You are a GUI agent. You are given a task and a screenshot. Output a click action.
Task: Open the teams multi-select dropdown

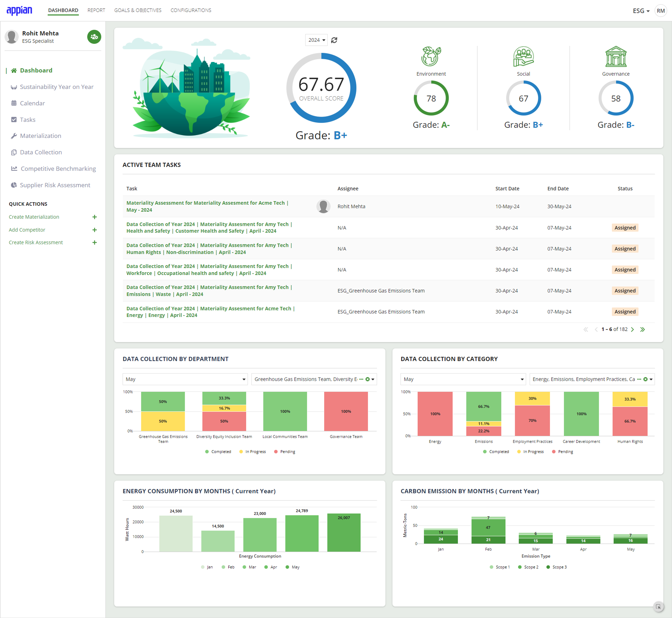(314, 379)
